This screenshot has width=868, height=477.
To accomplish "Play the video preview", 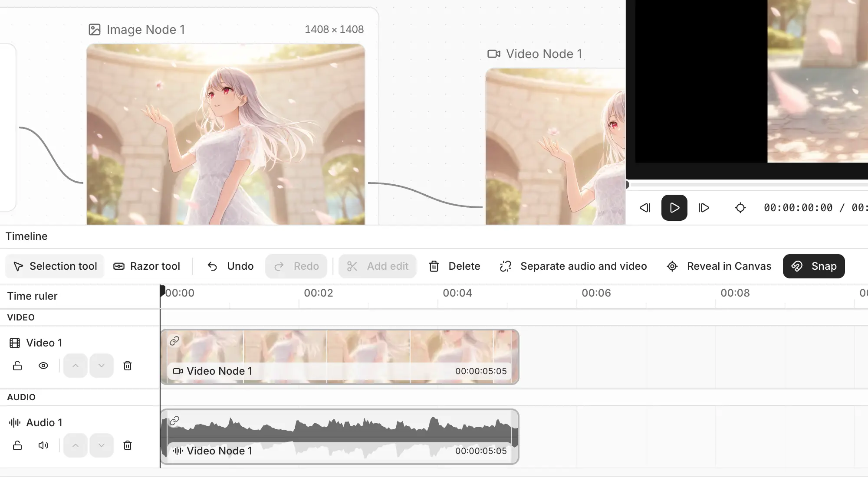I will (x=674, y=208).
